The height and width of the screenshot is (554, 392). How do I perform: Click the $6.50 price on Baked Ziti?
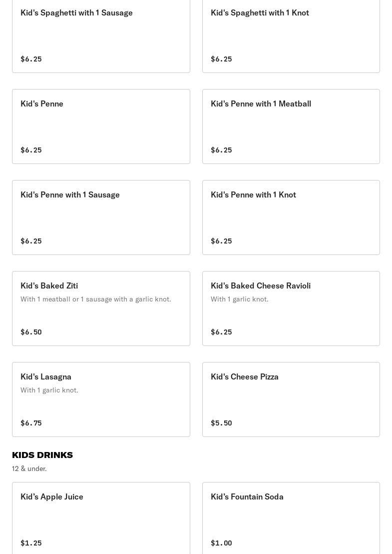(x=31, y=332)
